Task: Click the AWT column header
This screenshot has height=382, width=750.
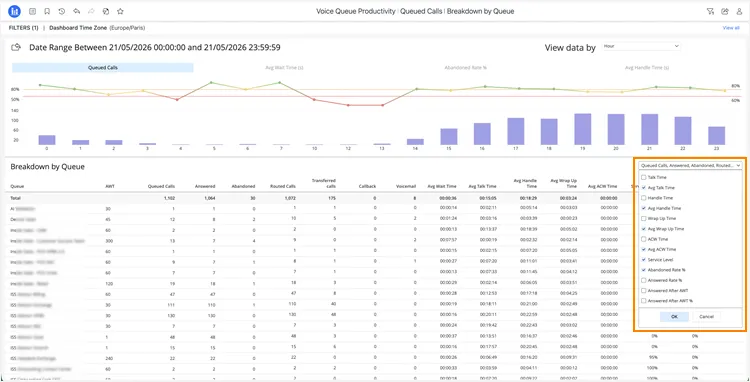Action: 110,186
